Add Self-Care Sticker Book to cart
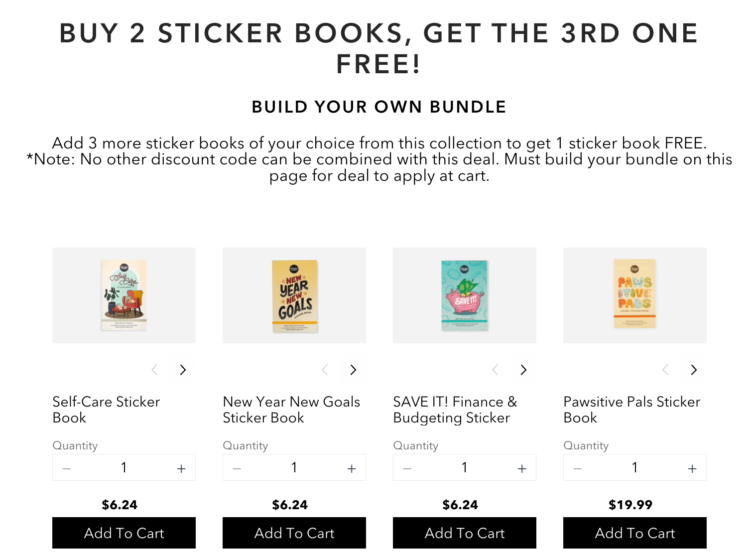This screenshot has height=560, width=753. pos(124,533)
